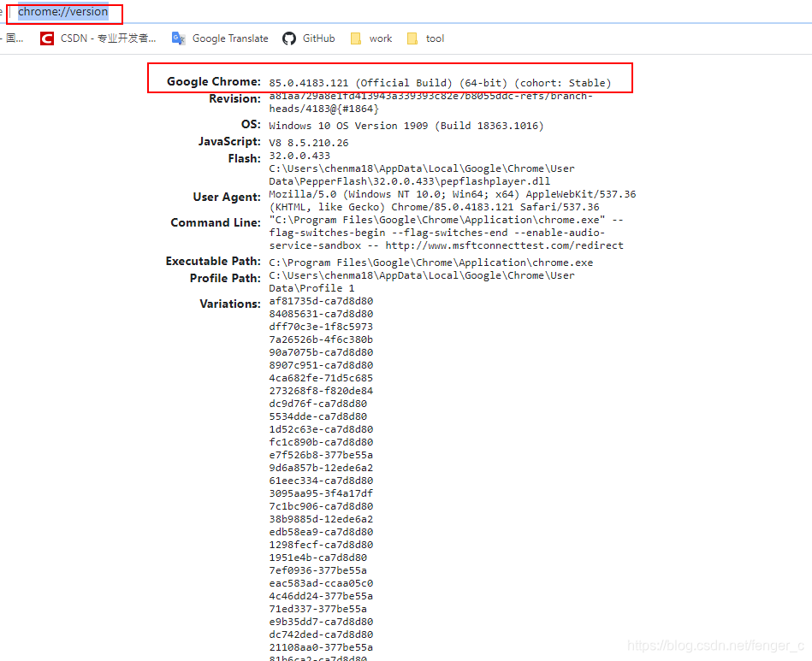Viewport: 812px width, 661px height.
Task: Click the Data\Profile 1 text
Action: (311, 288)
